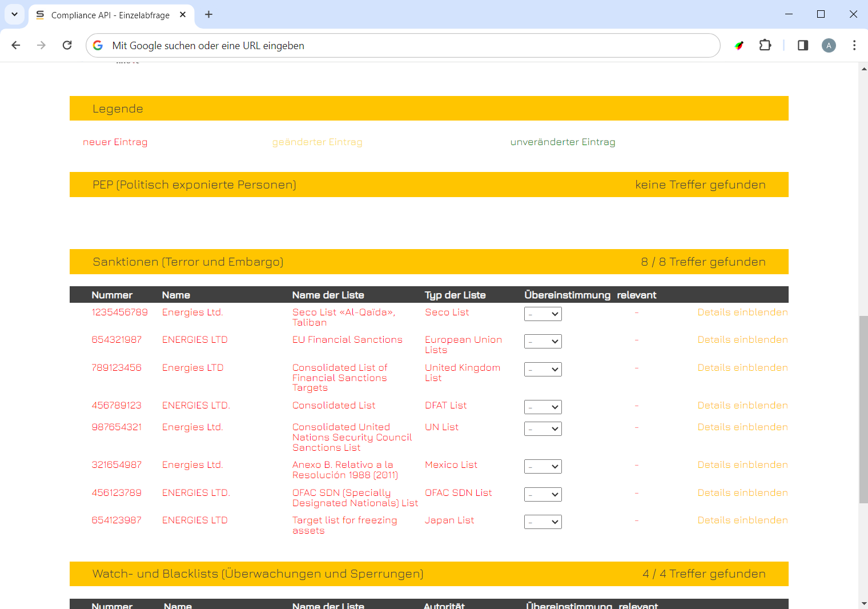Open the profile avatar menu
This screenshot has height=609, width=868.
pos(828,45)
